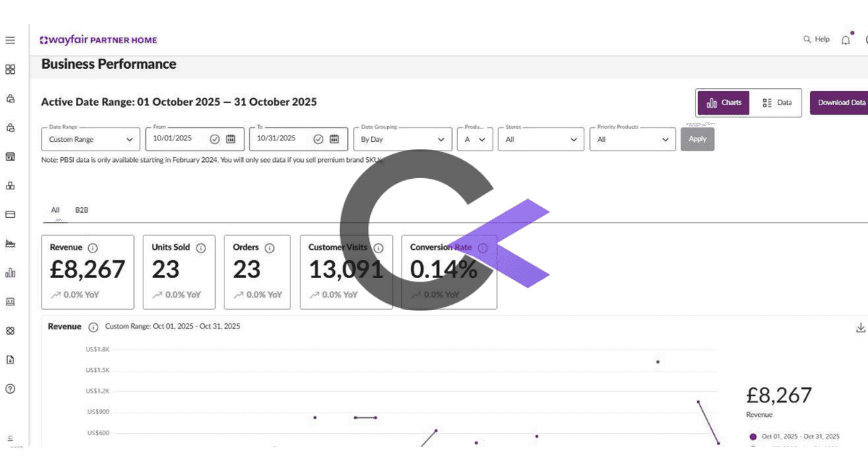This screenshot has height=456, width=868.
Task: Expand the Date Grouping By Day dropdown
Action: (x=403, y=139)
